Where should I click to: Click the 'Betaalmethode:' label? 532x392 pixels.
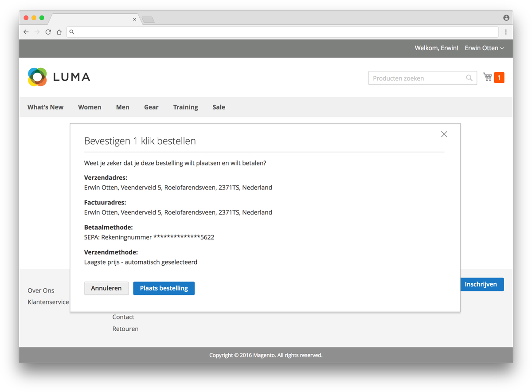point(109,227)
